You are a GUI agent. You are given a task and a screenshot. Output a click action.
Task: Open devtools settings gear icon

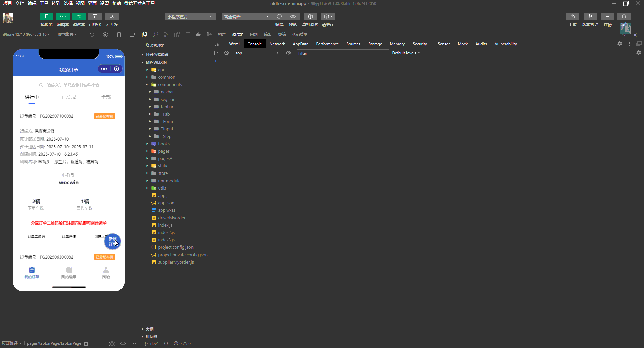(620, 44)
